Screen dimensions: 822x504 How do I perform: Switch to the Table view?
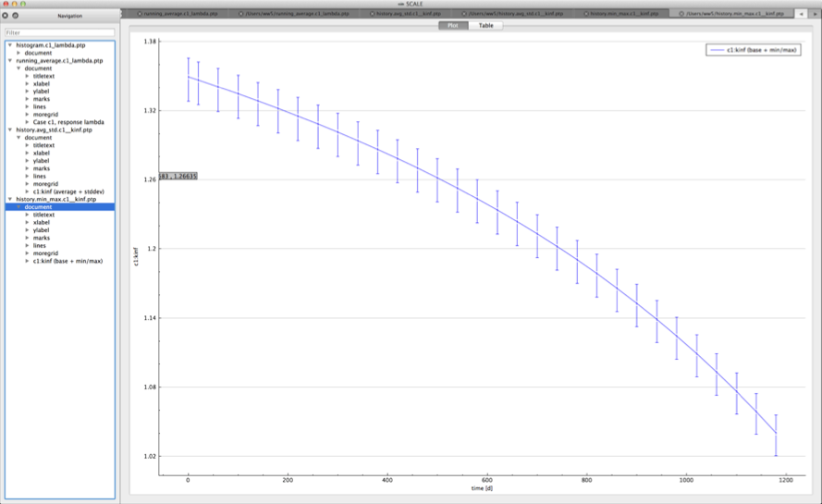click(485, 25)
